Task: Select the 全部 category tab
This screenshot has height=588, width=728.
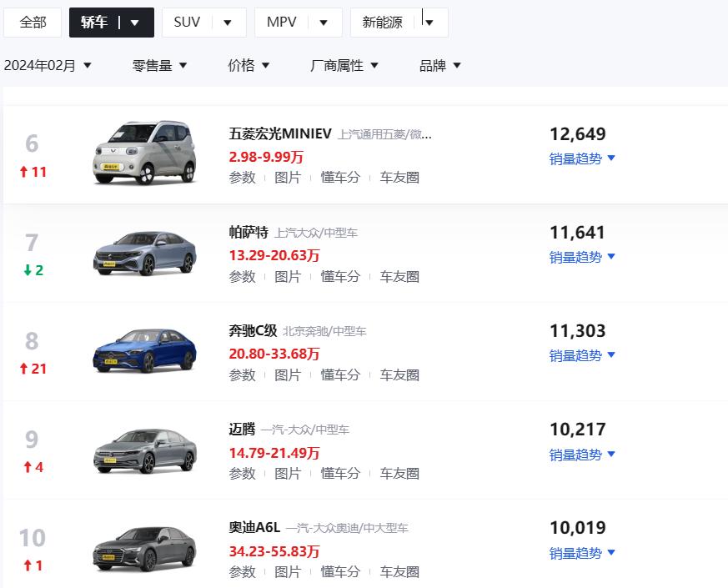Action: pyautogui.click(x=33, y=23)
